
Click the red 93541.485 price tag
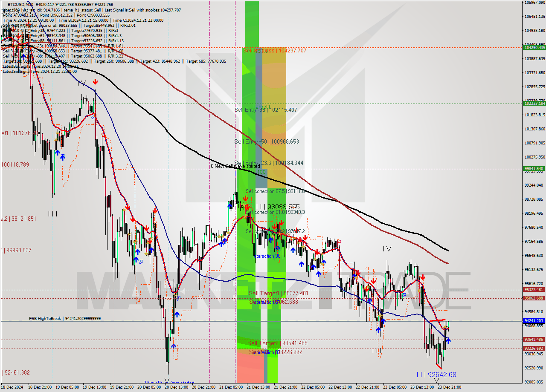(534, 339)
